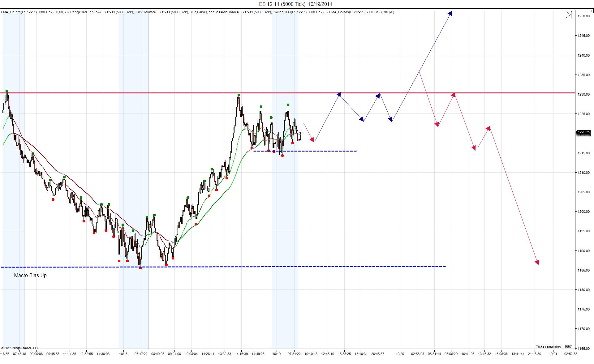
Task: Click the 16:06:38 time axis label
Action: pyautogui.click(x=501, y=354)
